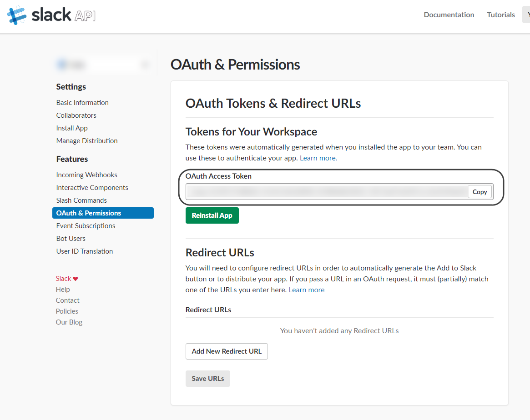
Task: Open the Collaborators page
Action: tap(76, 115)
